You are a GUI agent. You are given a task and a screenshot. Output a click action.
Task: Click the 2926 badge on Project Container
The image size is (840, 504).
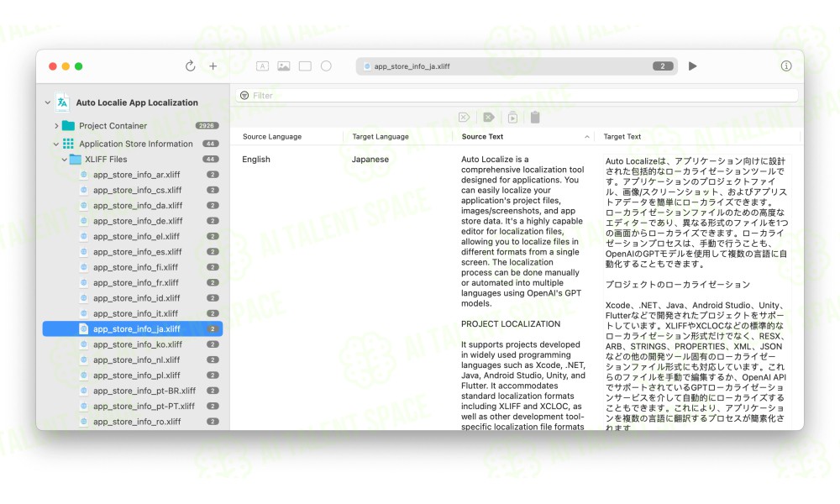(207, 126)
